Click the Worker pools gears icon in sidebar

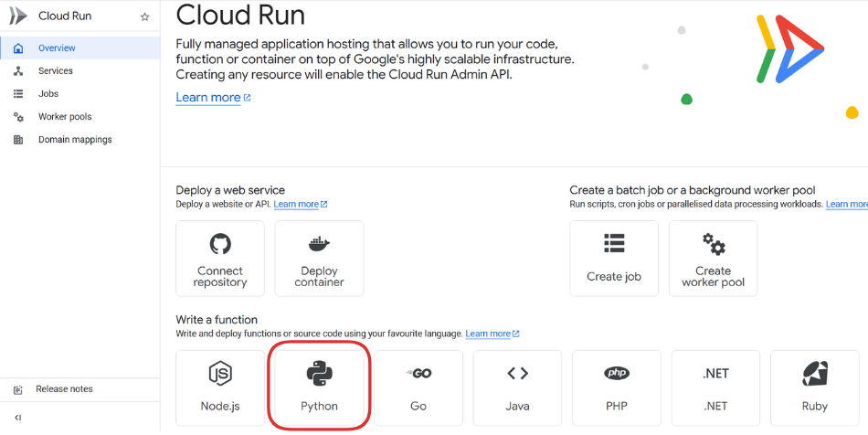[18, 117]
